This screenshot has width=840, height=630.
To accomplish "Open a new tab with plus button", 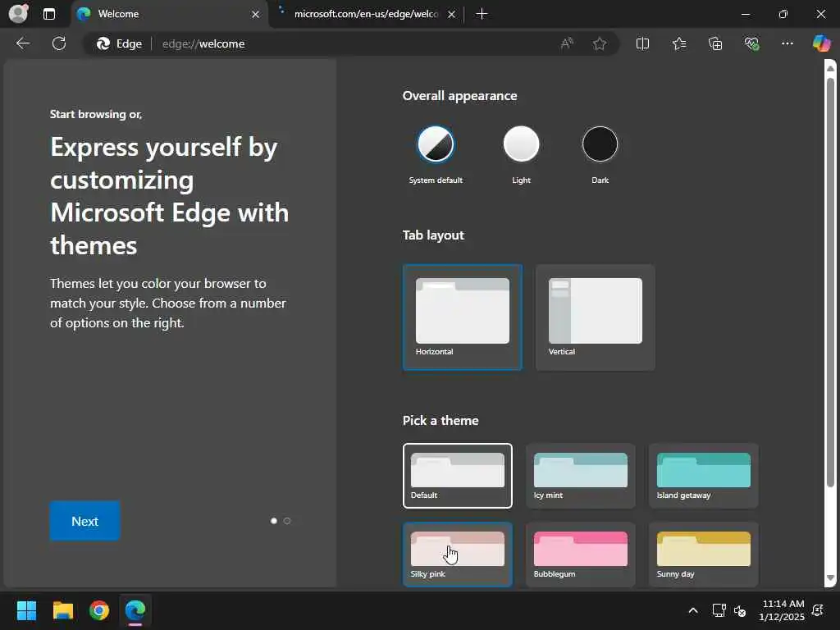I will click(482, 14).
